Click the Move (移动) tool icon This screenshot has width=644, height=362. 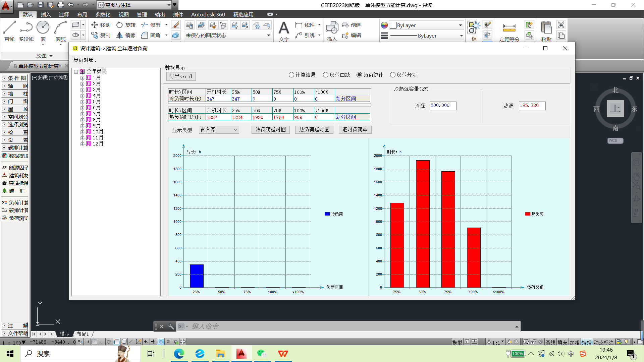coord(95,25)
